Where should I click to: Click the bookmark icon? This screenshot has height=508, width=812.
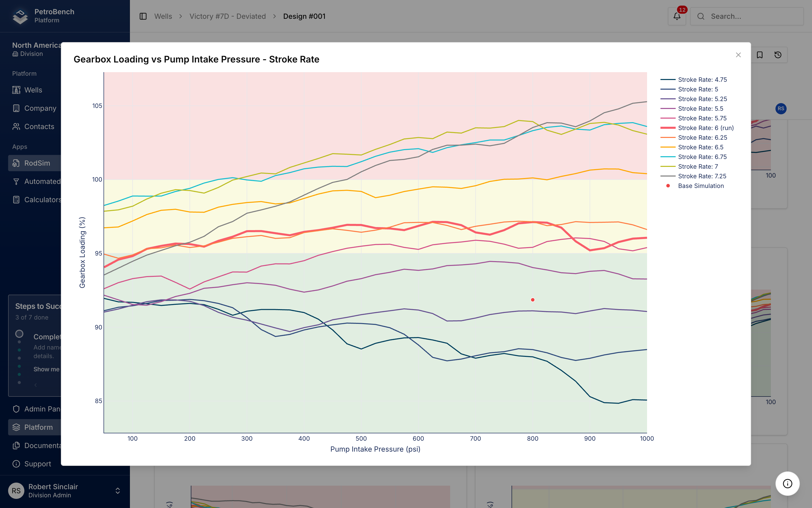760,55
